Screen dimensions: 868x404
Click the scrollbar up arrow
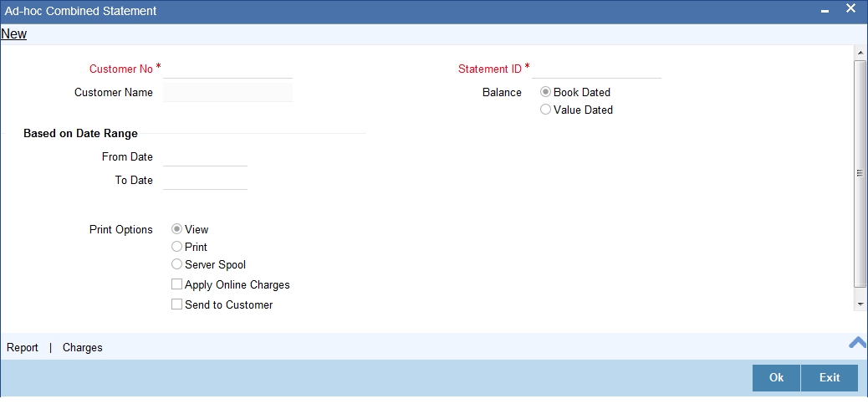pyautogui.click(x=860, y=53)
